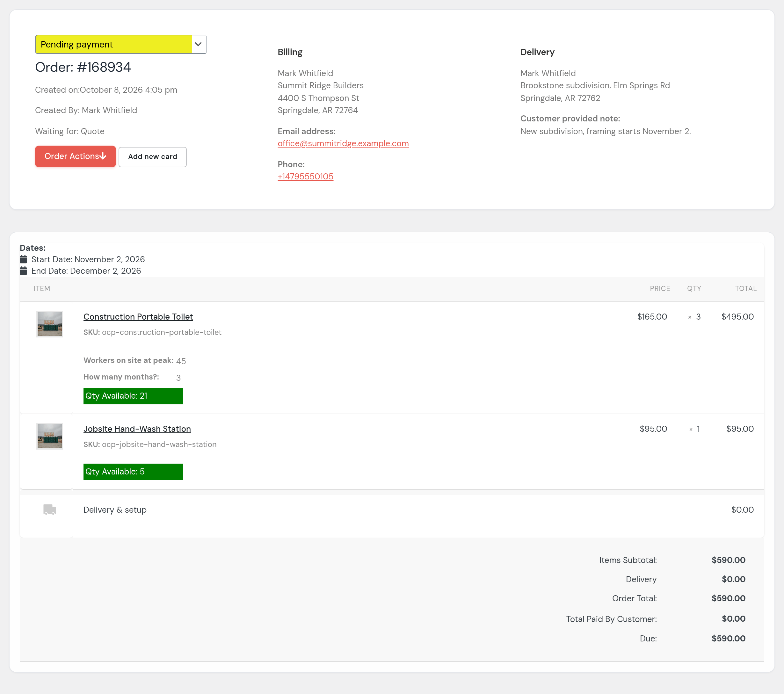Click the SKU ocp-construction-portable-toilet text
The image size is (784, 694).
click(152, 332)
